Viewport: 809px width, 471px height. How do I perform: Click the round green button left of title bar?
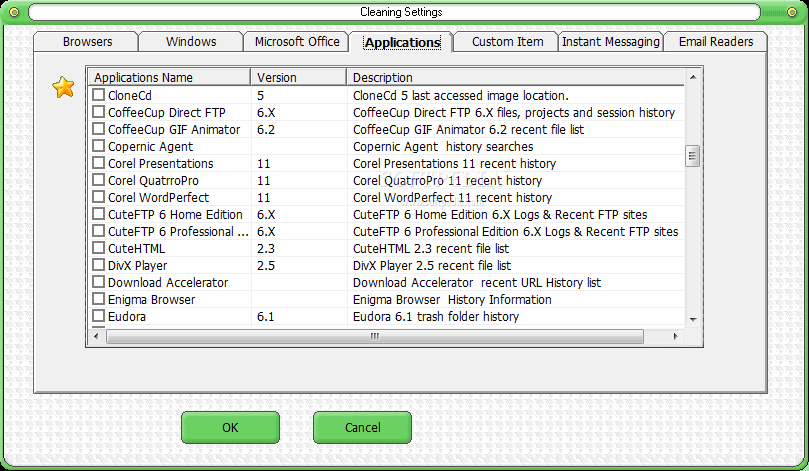click(14, 12)
